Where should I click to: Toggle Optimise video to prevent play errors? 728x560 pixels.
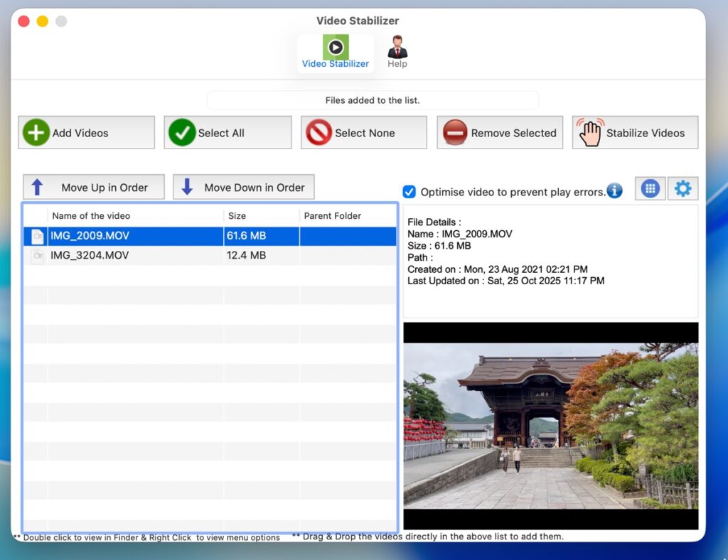tap(409, 192)
